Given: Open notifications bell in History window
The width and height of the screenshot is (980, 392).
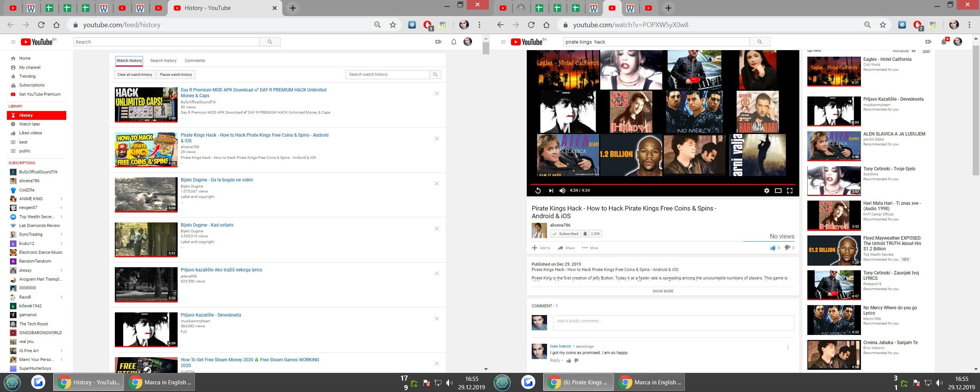Looking at the screenshot, I should 454,42.
